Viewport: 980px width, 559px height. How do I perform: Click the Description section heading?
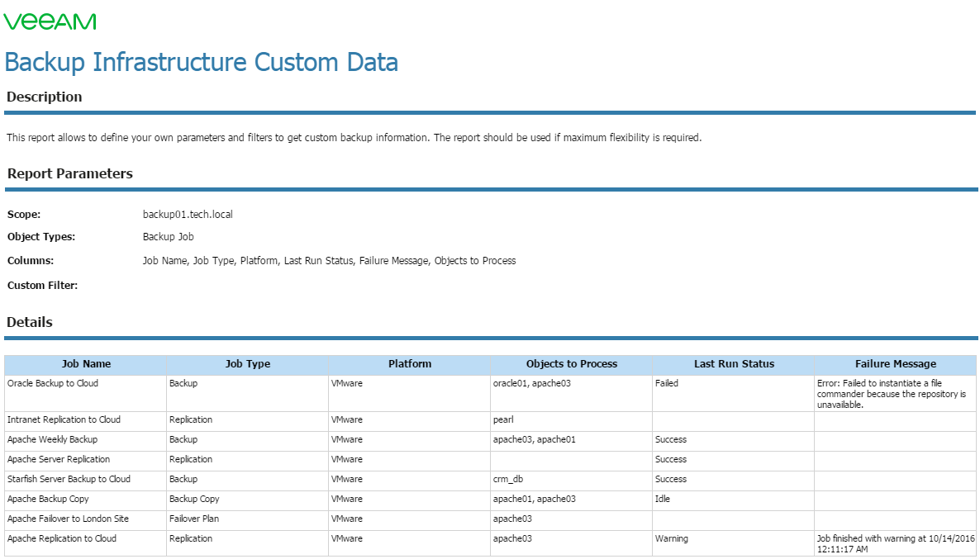pos(45,97)
